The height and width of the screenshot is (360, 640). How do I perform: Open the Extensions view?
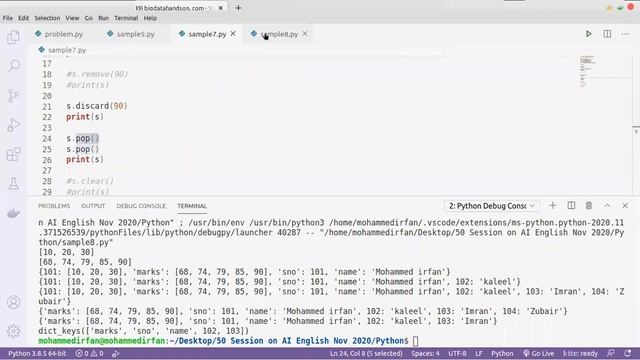13,154
